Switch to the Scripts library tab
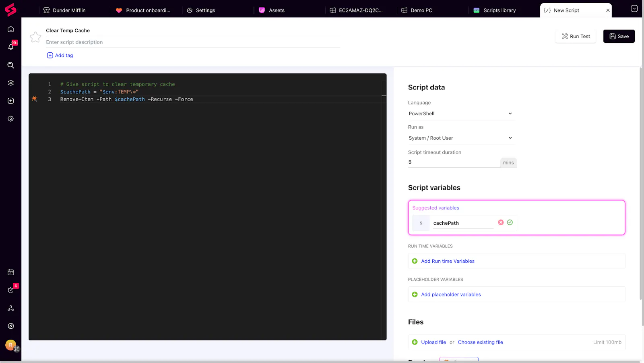 [x=495, y=10]
